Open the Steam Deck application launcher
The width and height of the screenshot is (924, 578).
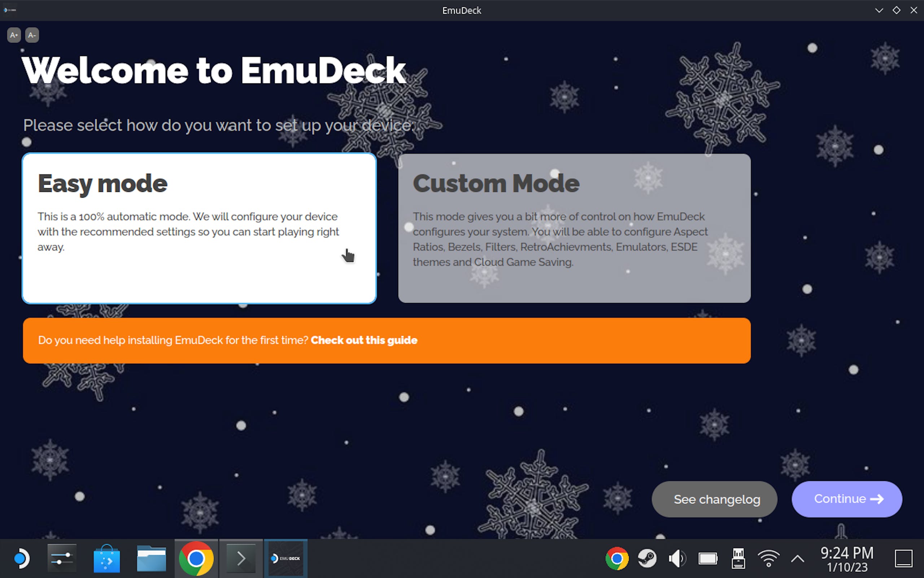click(21, 558)
